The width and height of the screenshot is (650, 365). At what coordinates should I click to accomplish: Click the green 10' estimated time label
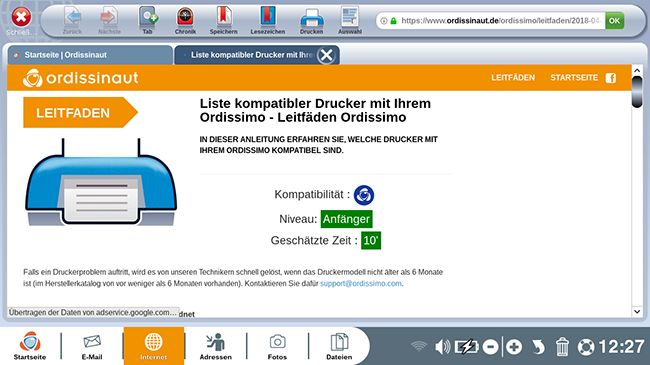click(x=371, y=241)
